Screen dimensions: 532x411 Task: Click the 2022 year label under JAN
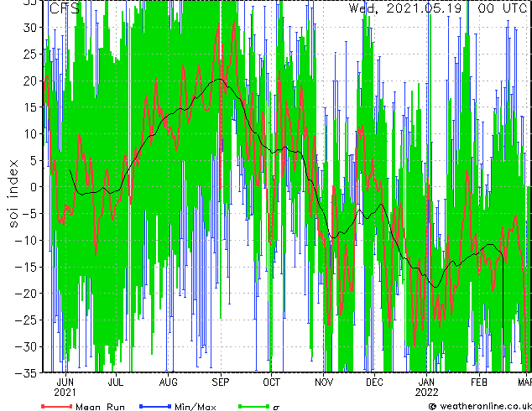point(427,393)
